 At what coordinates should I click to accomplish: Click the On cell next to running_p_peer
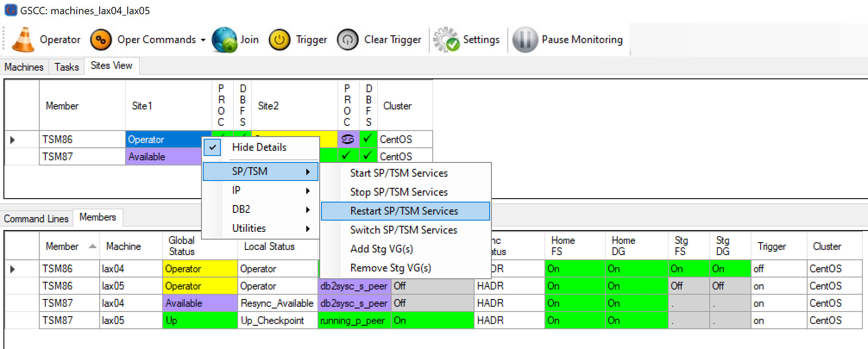pos(432,321)
